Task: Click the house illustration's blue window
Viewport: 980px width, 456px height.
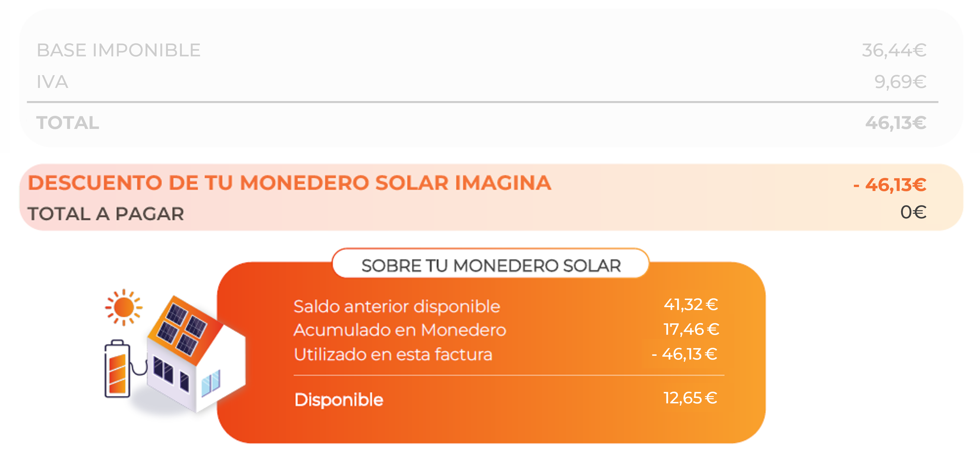Action: [211, 383]
